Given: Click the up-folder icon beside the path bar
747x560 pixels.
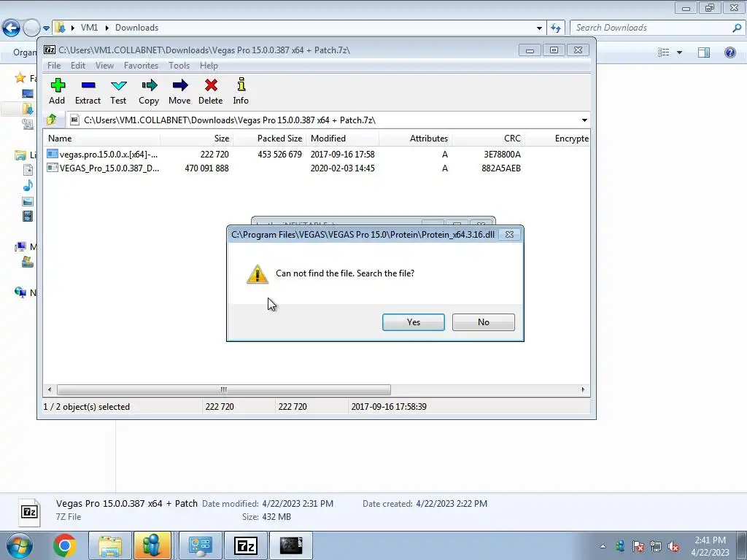Looking at the screenshot, I should 52,120.
